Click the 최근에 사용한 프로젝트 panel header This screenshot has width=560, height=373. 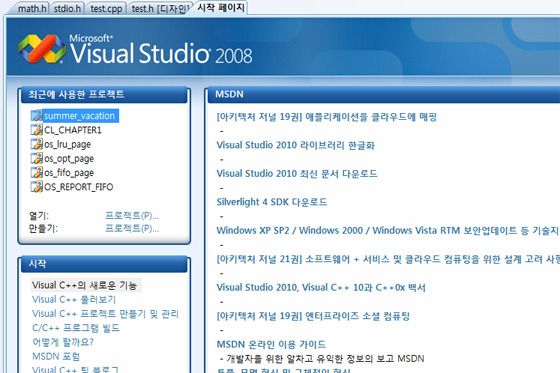point(104,95)
